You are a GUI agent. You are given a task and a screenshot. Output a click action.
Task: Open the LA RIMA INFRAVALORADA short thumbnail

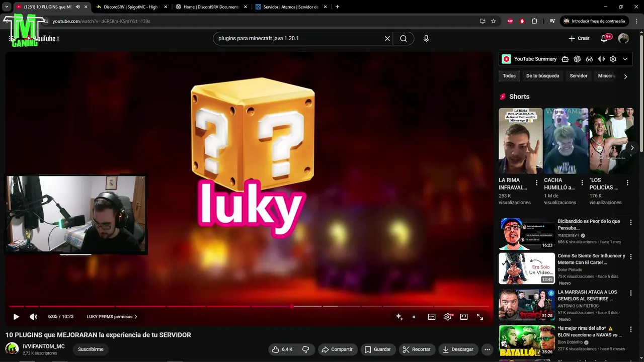520,141
